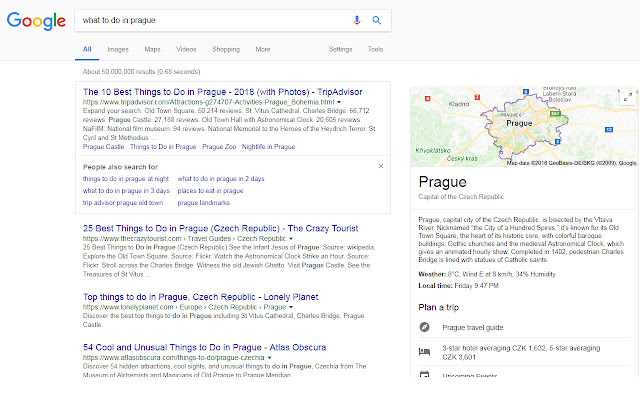The image size is (640, 400).
Task: Open Top things to do Lonely Planet result
Action: coord(200,297)
